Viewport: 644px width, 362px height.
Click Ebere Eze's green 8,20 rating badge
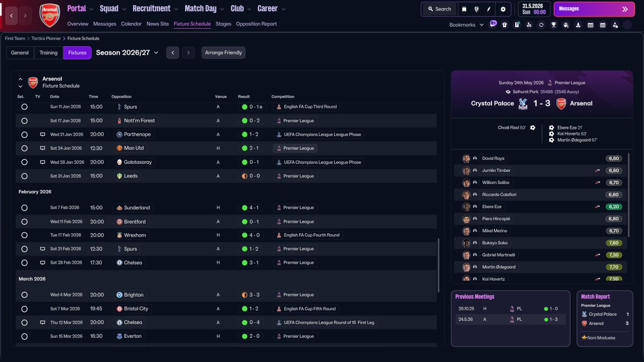(x=614, y=207)
